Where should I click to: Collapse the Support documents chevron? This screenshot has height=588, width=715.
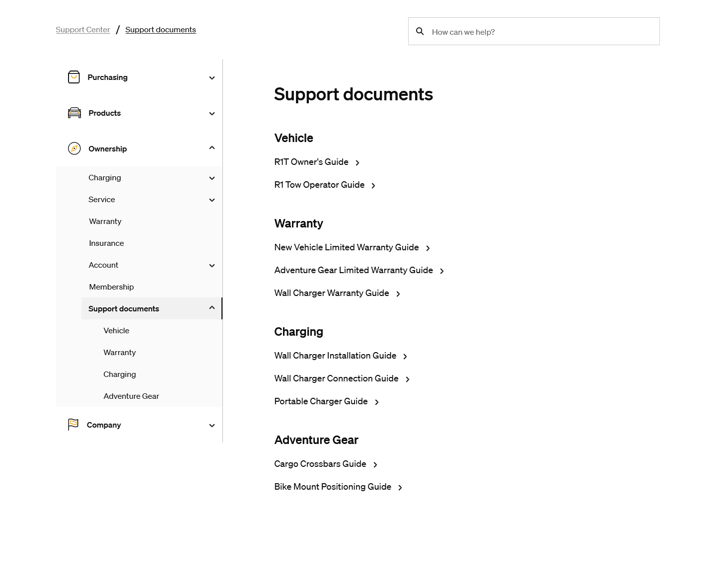212,307
